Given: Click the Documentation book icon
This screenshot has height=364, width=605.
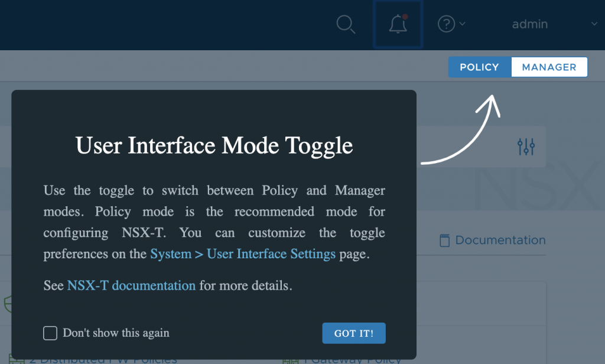Looking at the screenshot, I should tap(444, 240).
